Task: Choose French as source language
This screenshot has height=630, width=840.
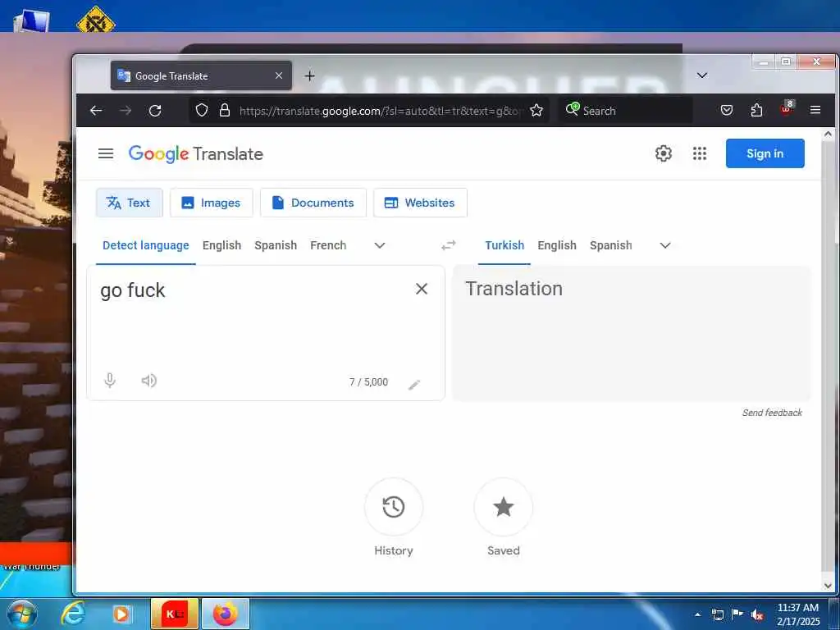Action: (x=328, y=245)
